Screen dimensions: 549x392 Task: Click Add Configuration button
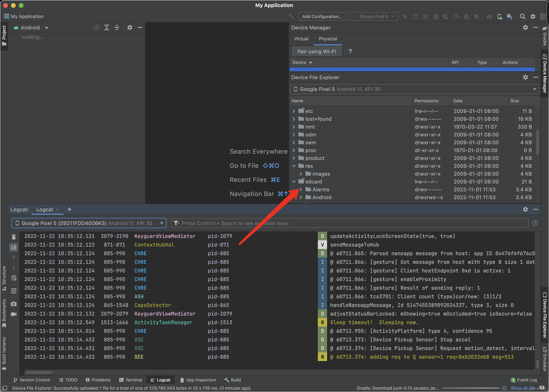coord(322,16)
